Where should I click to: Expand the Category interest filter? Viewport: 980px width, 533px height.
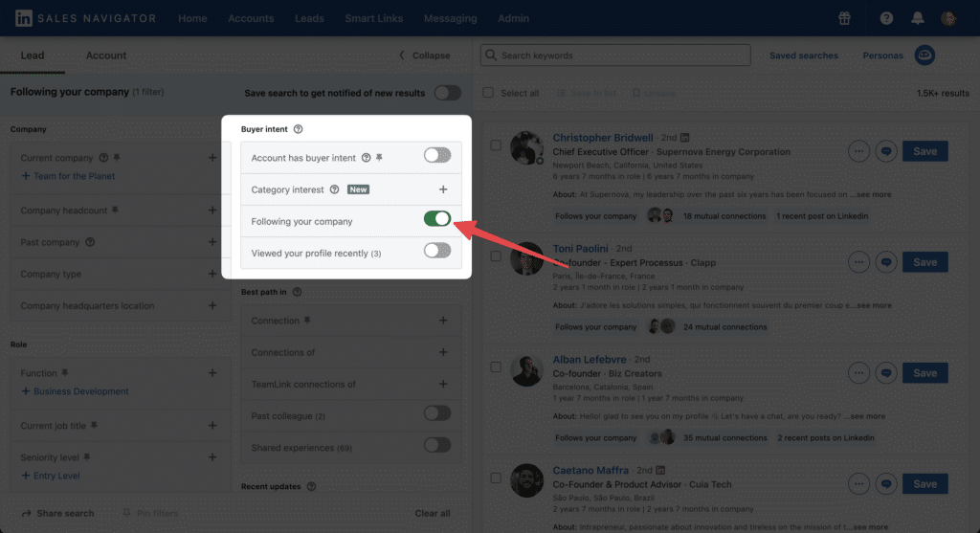click(x=443, y=189)
